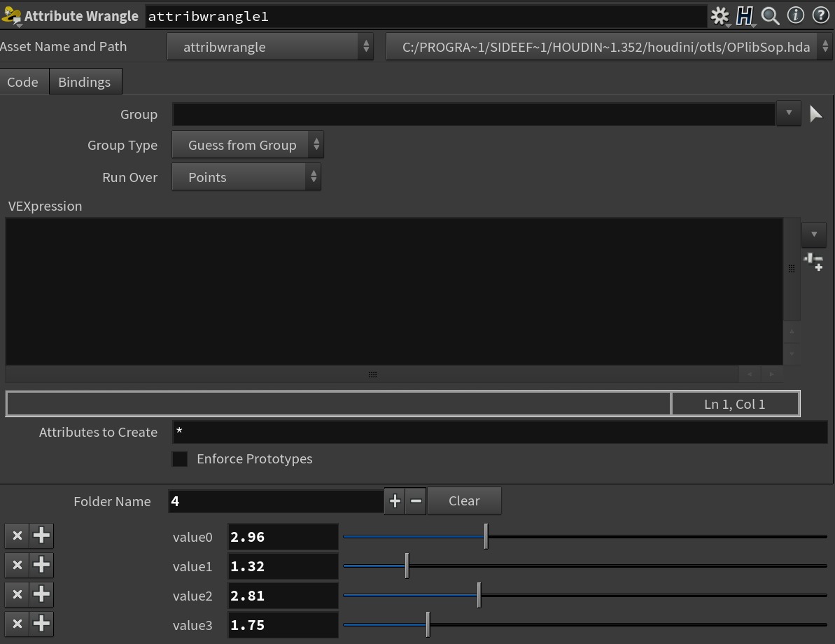Open the node info icon

coord(796,15)
